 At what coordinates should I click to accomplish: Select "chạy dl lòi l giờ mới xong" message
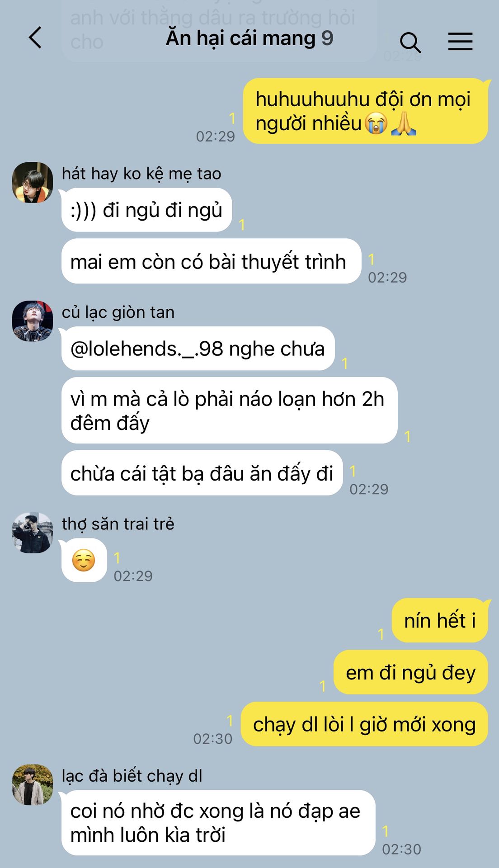[364, 724]
